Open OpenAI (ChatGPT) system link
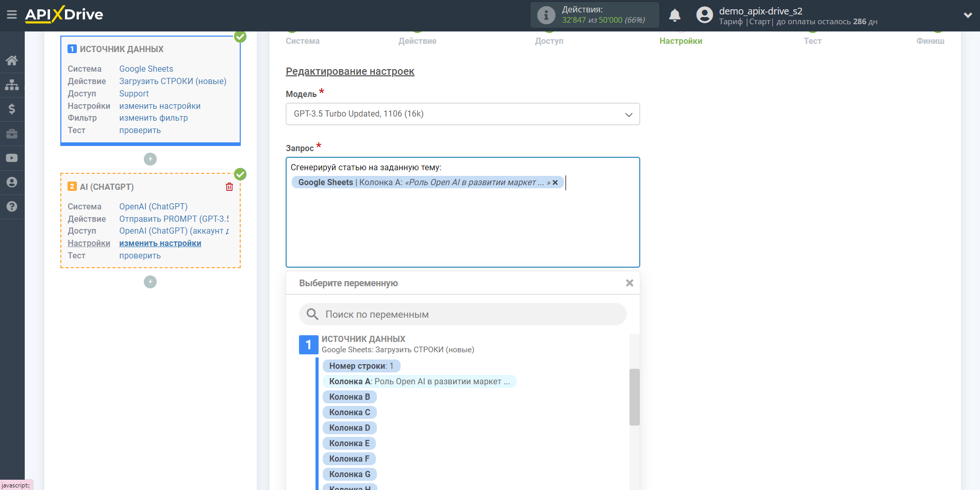Image resolution: width=980 pixels, height=490 pixels. pyautogui.click(x=153, y=206)
